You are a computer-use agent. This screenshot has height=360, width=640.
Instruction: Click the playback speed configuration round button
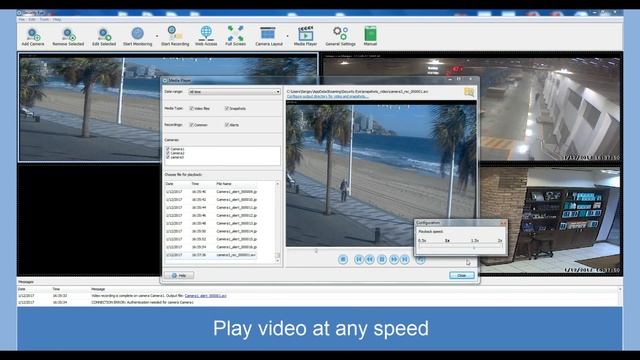pos(420,260)
